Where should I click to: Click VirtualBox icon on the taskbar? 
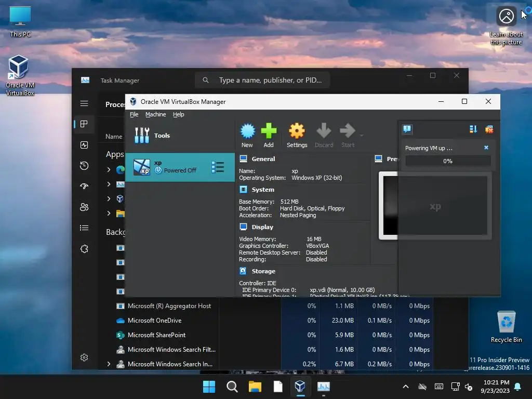click(300, 387)
